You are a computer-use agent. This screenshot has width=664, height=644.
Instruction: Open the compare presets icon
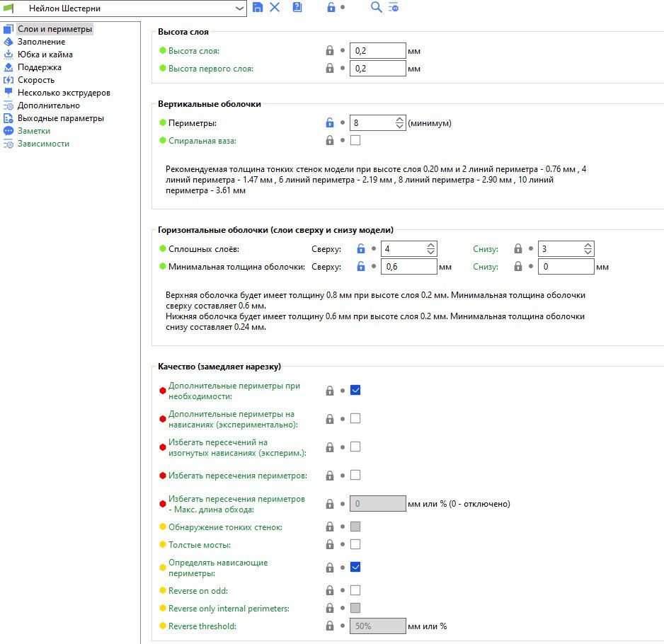point(394,7)
